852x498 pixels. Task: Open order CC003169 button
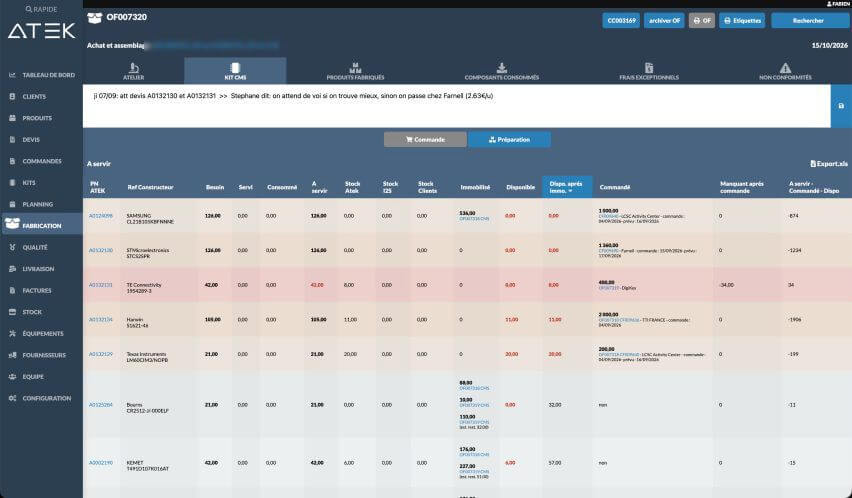point(621,21)
